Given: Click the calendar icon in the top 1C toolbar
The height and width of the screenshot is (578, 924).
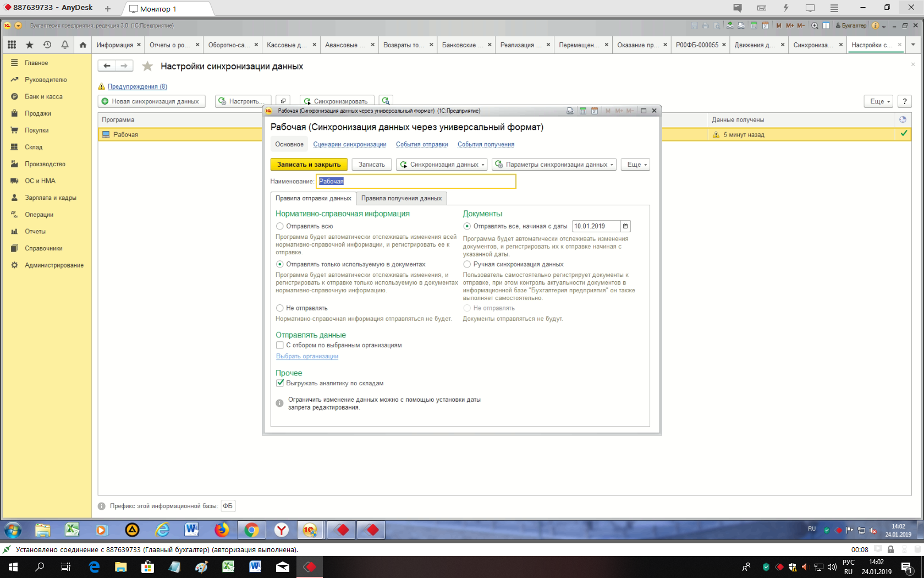Looking at the screenshot, I should tap(765, 25).
